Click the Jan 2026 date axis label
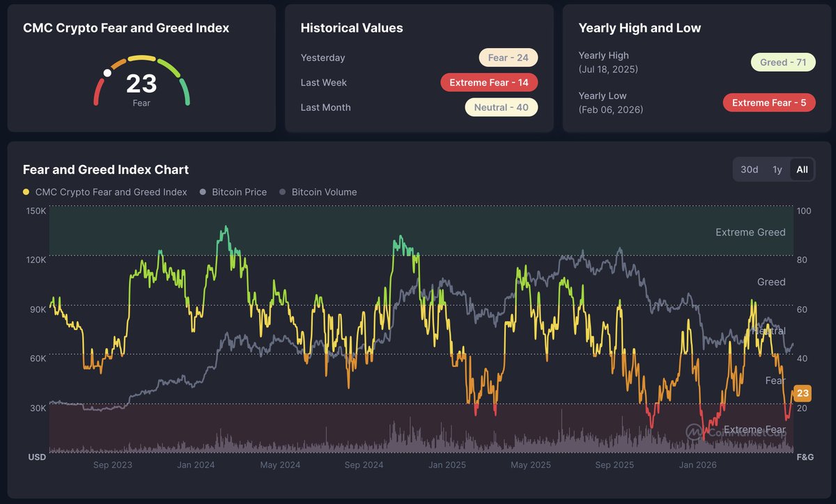The width and height of the screenshot is (836, 504). pyautogui.click(x=697, y=465)
